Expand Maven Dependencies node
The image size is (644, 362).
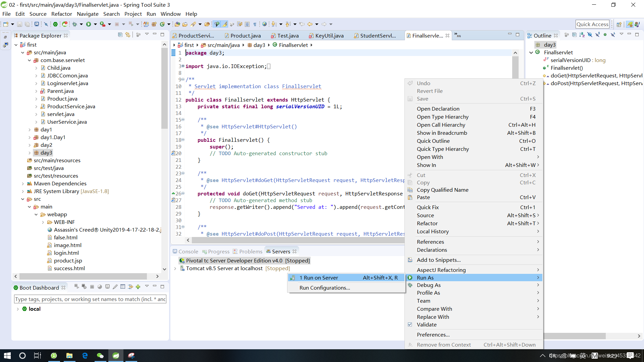click(x=23, y=184)
